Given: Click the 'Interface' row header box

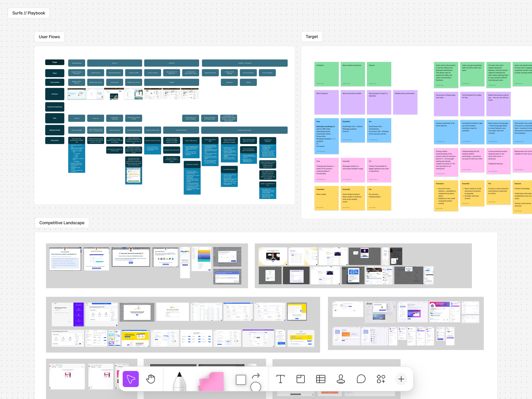Looking at the screenshot, I should pos(55,94).
